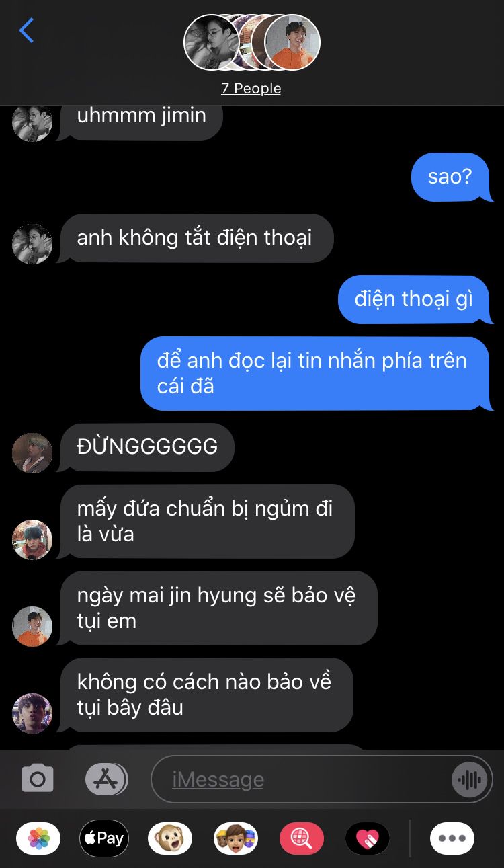
Task: Open the Digital Touch heart icon
Action: tap(368, 838)
